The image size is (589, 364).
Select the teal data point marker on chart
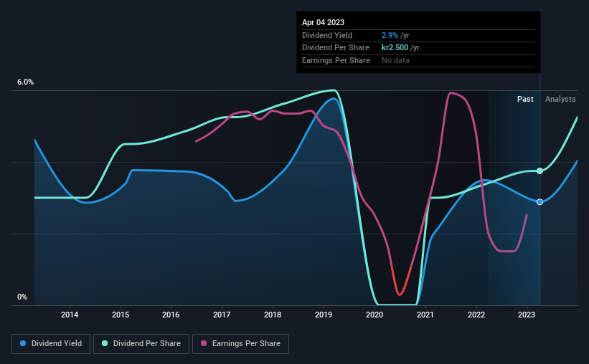[x=539, y=171]
